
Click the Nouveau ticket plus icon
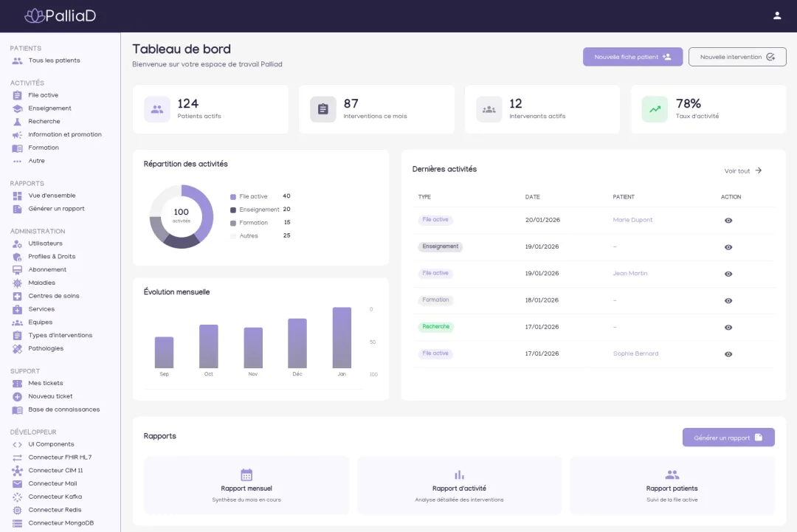click(x=17, y=396)
